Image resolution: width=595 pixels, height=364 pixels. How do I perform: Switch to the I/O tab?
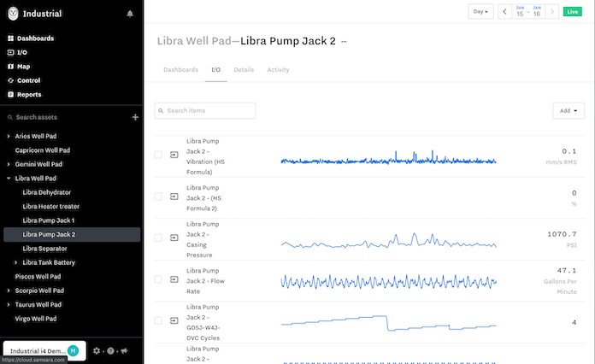[216, 70]
